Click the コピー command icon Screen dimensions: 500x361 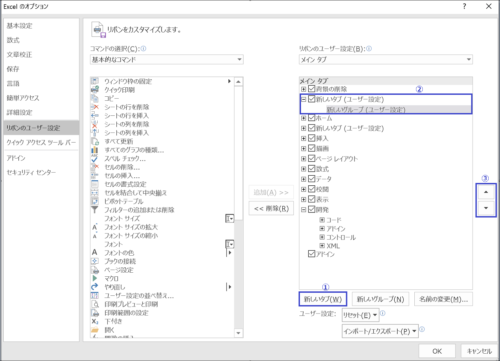pos(95,98)
